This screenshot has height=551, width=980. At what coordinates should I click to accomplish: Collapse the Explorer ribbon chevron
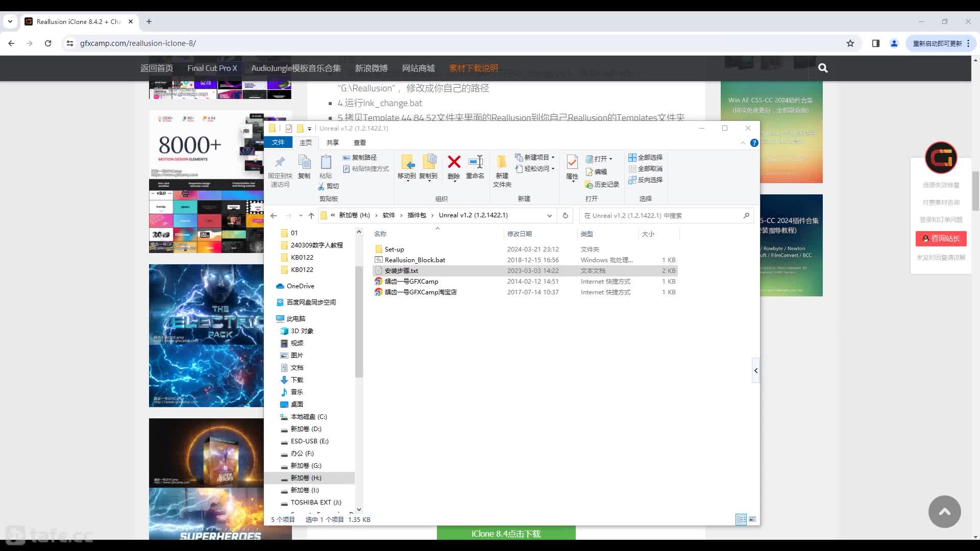[743, 143]
